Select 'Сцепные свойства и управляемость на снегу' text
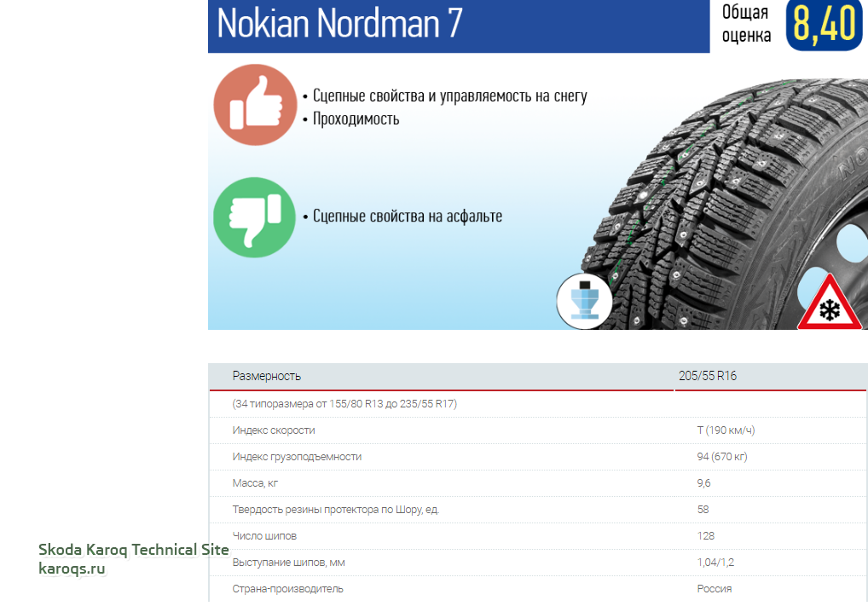This screenshot has height=612, width=868. (449, 95)
